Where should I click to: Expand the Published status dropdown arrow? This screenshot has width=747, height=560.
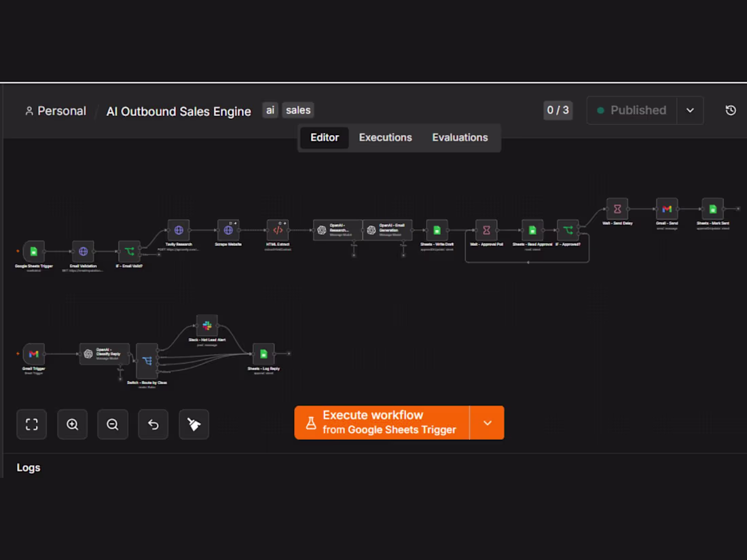pos(690,111)
